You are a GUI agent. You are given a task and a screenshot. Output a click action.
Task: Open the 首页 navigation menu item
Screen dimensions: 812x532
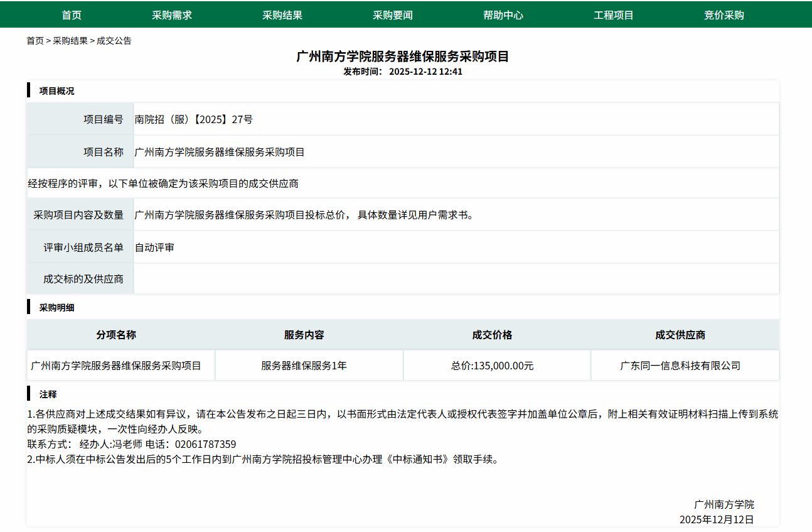click(x=72, y=15)
